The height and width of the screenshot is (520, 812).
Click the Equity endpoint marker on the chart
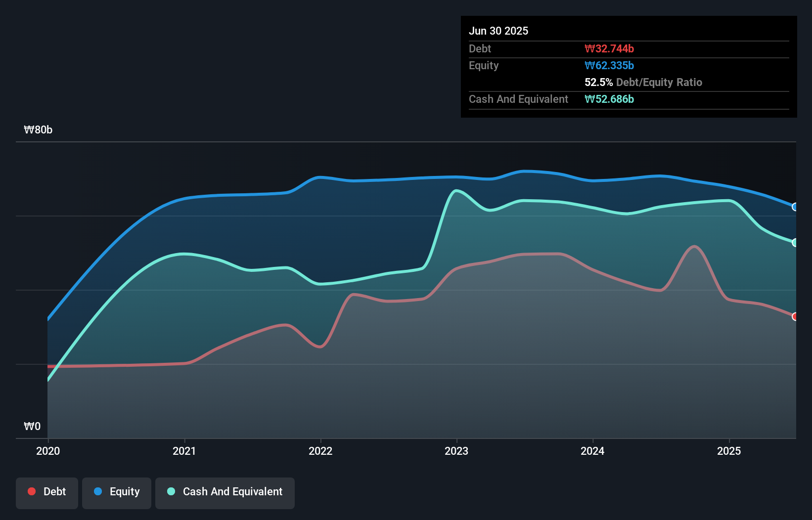(795, 207)
